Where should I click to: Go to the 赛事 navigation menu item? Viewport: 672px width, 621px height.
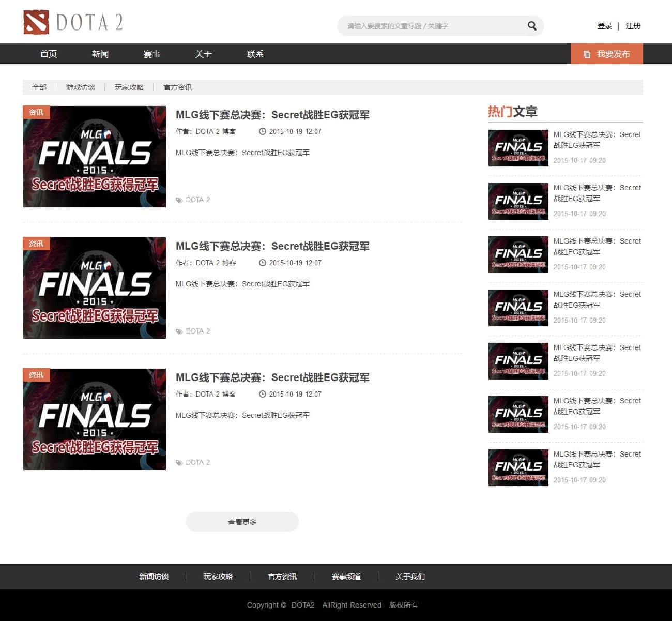coord(152,54)
